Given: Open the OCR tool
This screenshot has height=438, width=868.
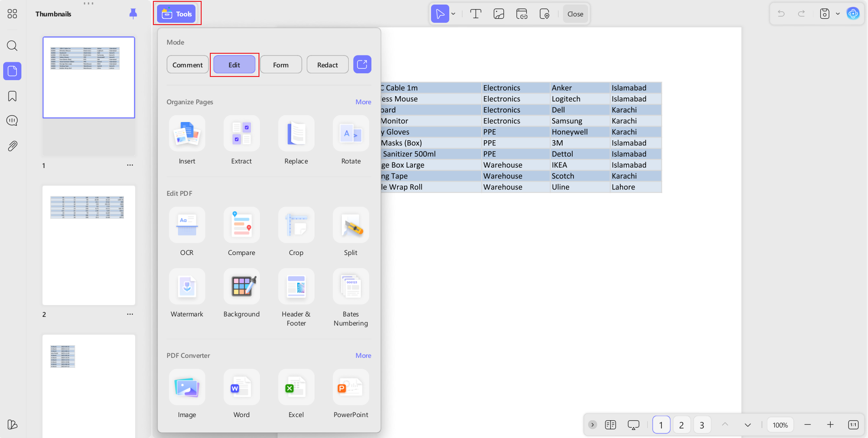Looking at the screenshot, I should tap(187, 225).
